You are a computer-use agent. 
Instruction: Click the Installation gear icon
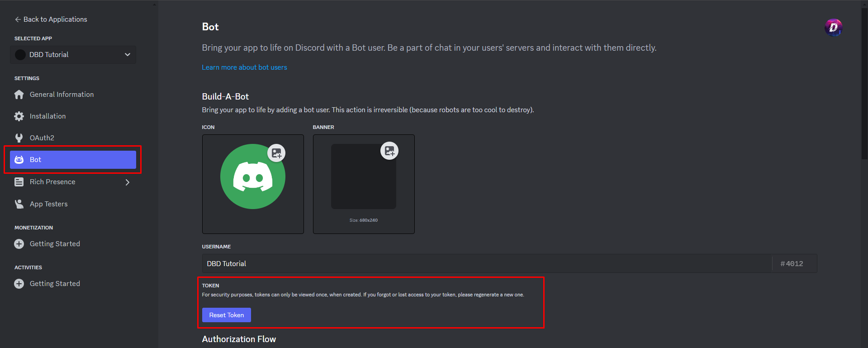click(x=19, y=116)
